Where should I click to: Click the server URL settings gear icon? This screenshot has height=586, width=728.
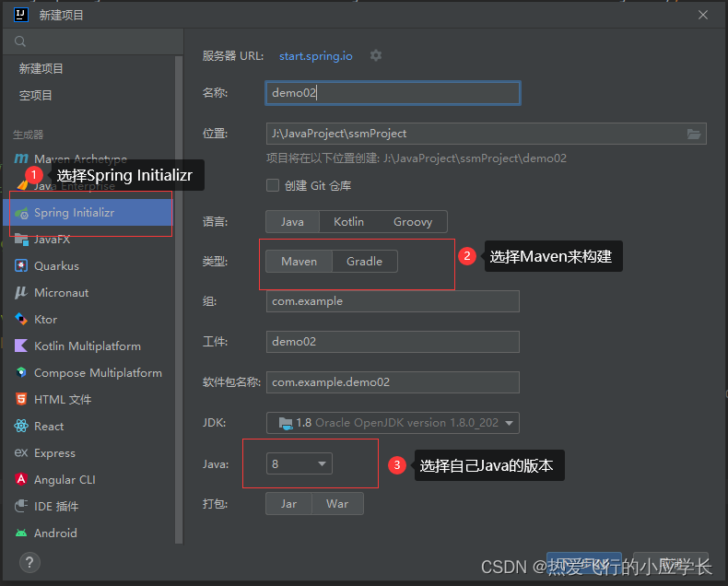pyautogui.click(x=376, y=55)
